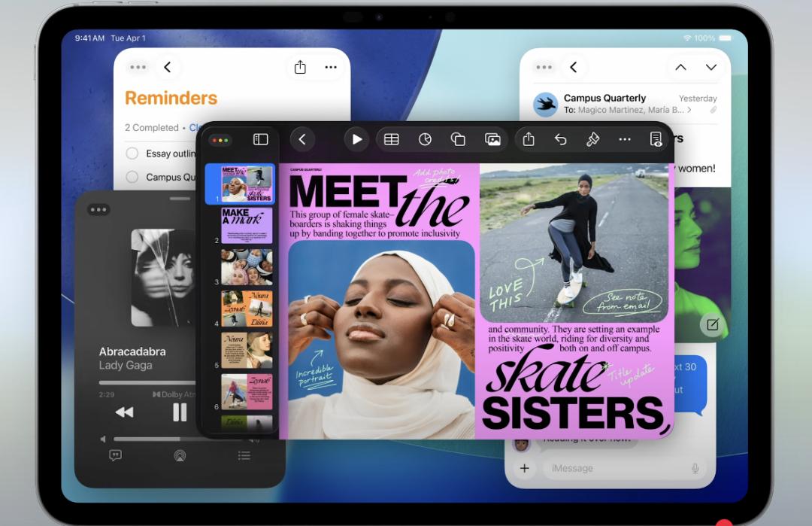This screenshot has height=526, width=812.
Task: Open Reminders more options menu
Action: (x=331, y=68)
